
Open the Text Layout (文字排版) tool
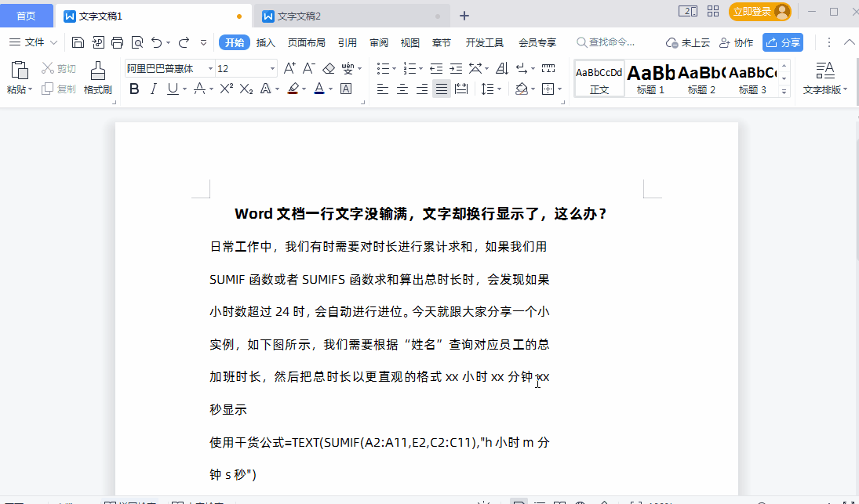tap(825, 78)
